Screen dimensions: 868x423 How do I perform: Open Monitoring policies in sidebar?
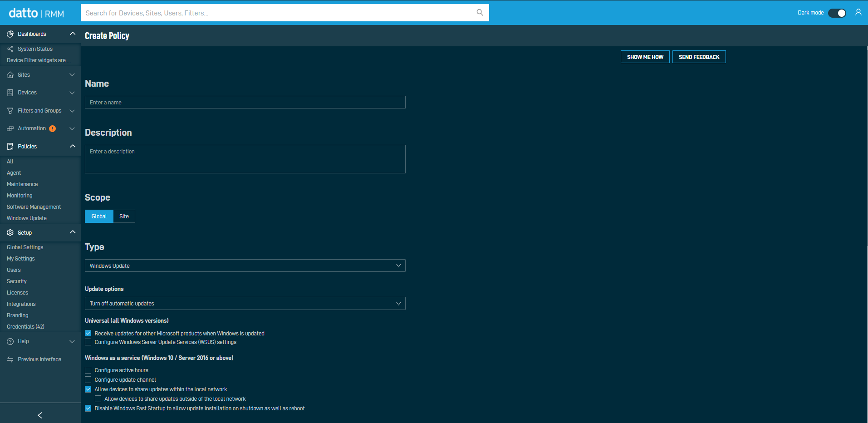(x=20, y=196)
